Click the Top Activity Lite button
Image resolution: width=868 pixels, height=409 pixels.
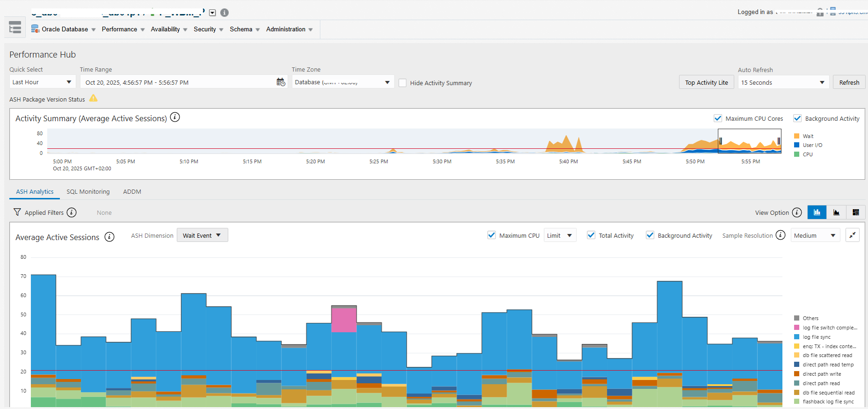tap(706, 82)
